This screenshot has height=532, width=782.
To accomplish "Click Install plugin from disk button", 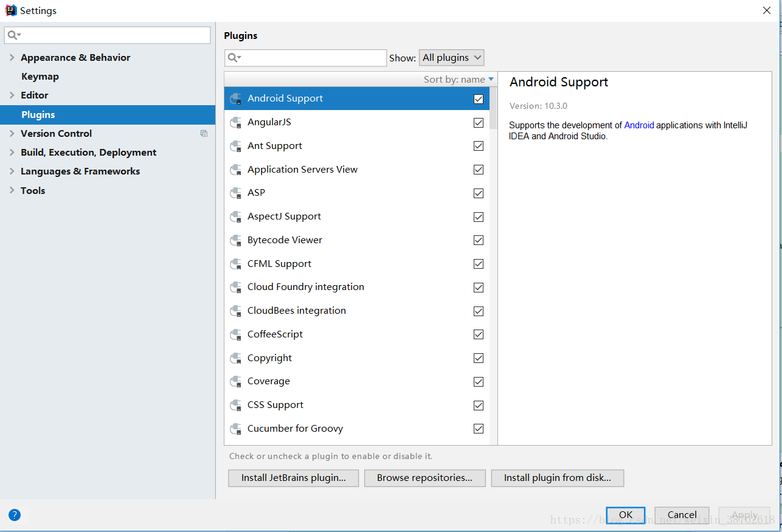I will coord(558,478).
